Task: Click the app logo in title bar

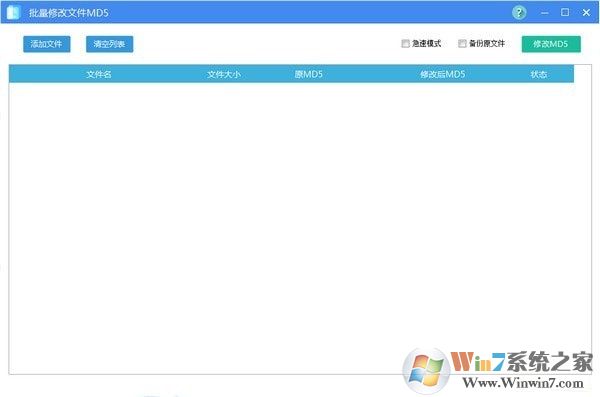Action: tap(13, 13)
